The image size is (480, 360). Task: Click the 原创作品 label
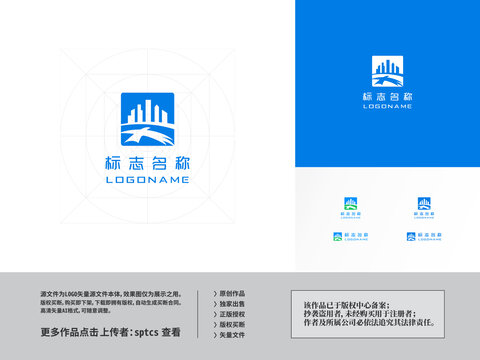(x=232, y=294)
